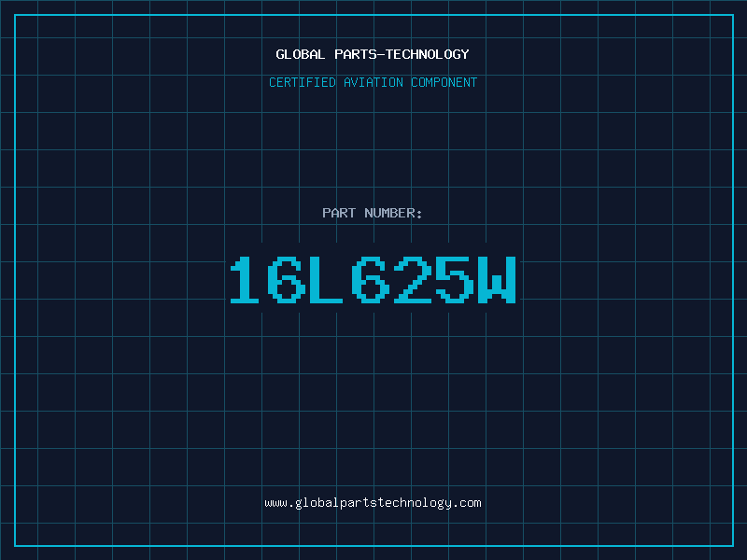
Task: Click the GLOBAL PARTS-TECHNOLOGY heading
Action: (x=373, y=54)
